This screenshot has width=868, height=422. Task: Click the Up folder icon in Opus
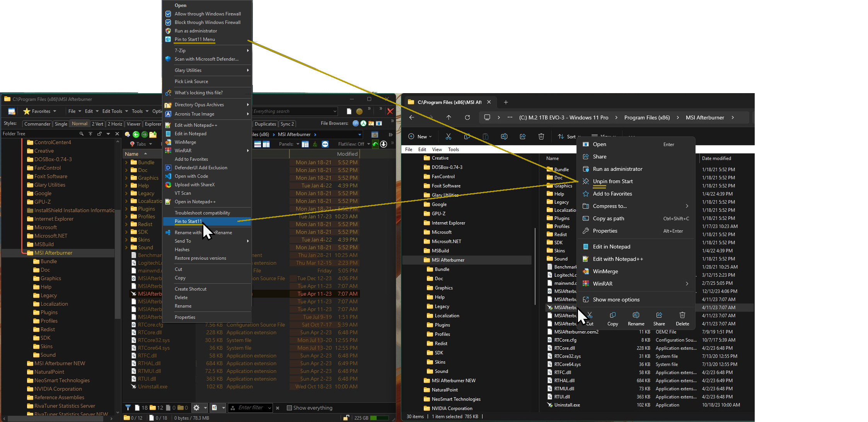pyautogui.click(x=153, y=134)
